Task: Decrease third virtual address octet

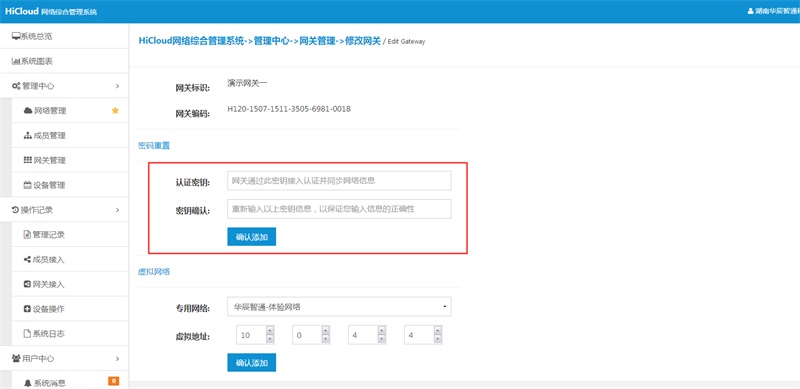Action: pyautogui.click(x=382, y=339)
